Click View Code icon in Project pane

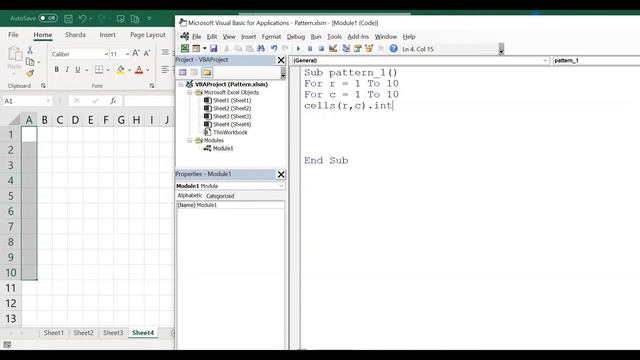(x=182, y=72)
